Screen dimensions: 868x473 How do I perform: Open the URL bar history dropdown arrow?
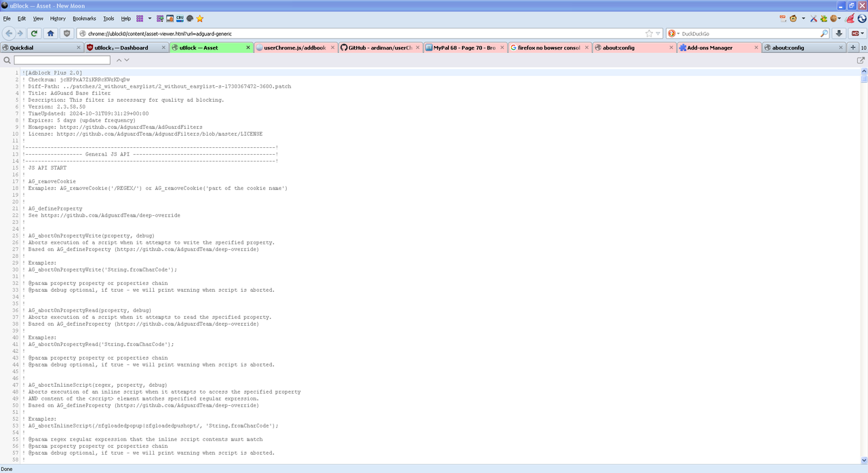point(658,33)
